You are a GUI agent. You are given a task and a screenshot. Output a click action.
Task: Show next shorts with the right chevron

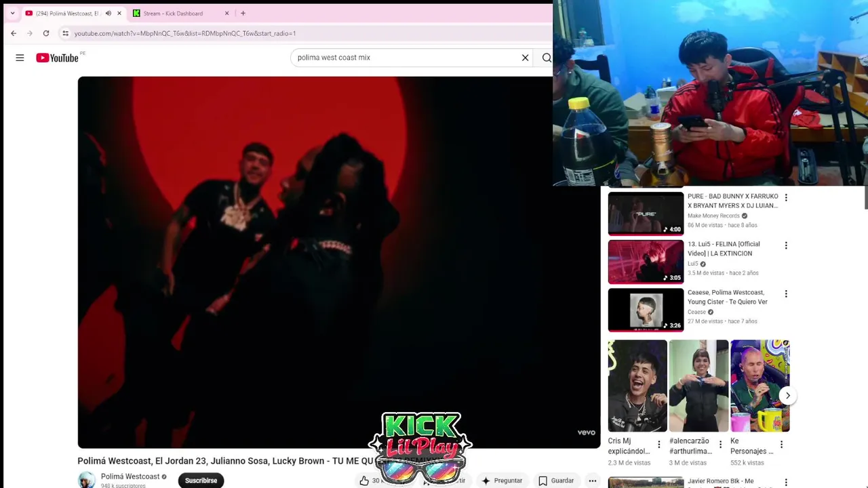(x=787, y=395)
